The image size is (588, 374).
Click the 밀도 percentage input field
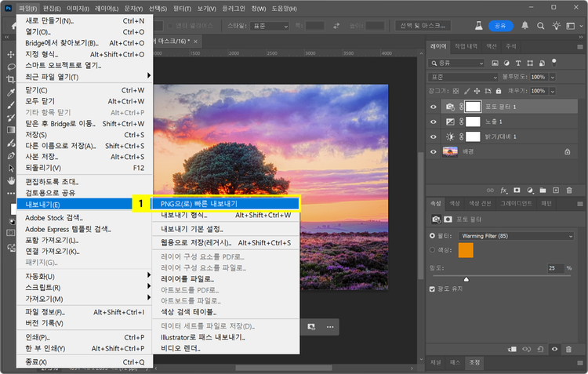pyautogui.click(x=554, y=268)
